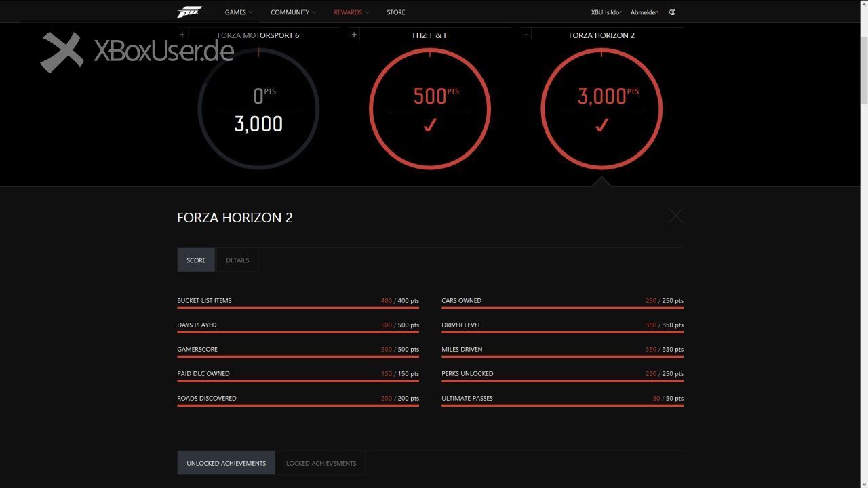868x488 pixels.
Task: Close the Forza Horizon 2 detail panel
Action: [675, 216]
